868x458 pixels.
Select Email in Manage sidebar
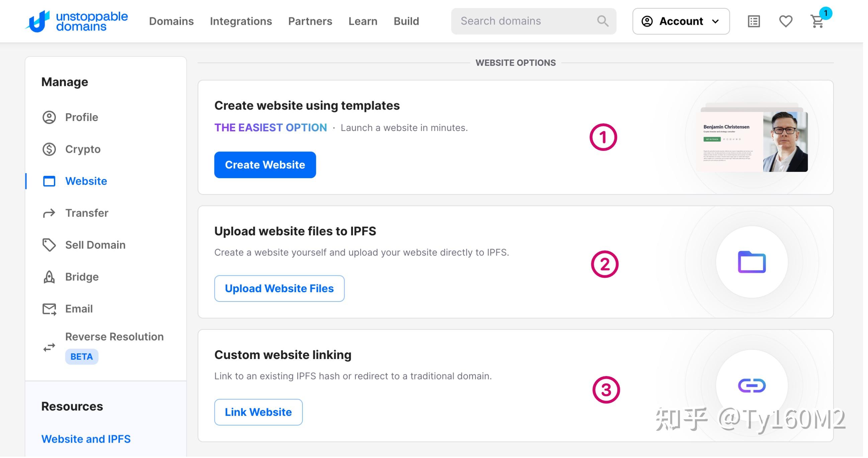(x=79, y=310)
